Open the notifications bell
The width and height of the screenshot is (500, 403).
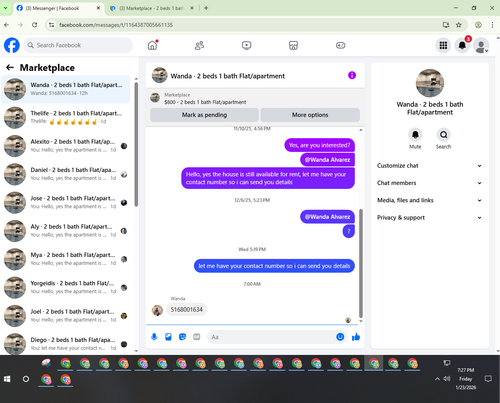462,45
